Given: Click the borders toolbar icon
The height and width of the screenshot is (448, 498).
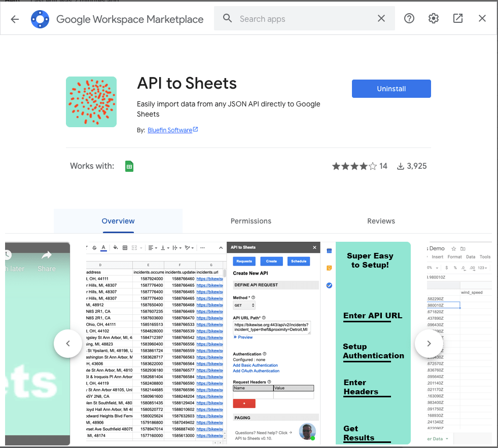Looking at the screenshot, I should click(x=125, y=248).
